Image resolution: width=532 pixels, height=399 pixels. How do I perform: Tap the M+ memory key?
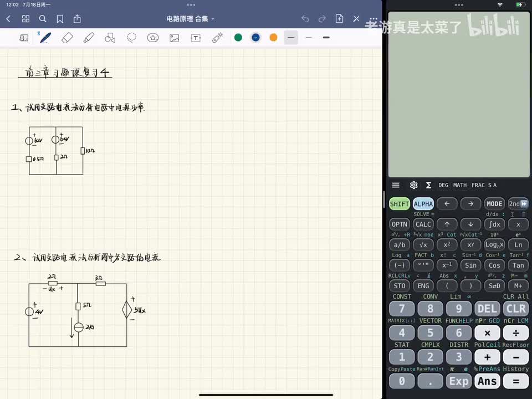click(518, 286)
